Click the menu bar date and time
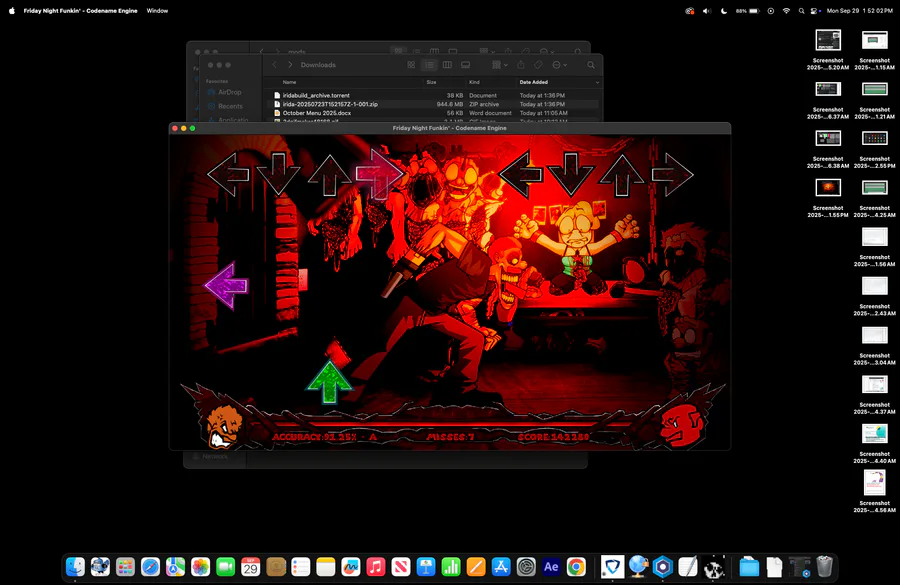 point(859,11)
